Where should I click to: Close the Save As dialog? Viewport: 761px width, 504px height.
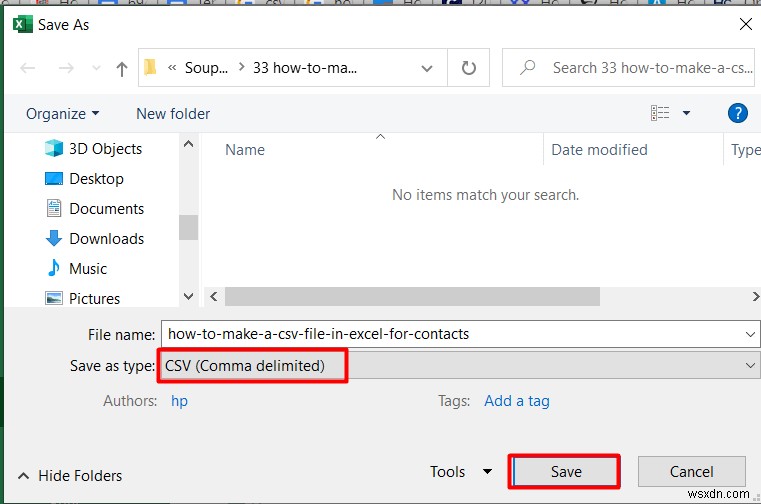point(745,24)
